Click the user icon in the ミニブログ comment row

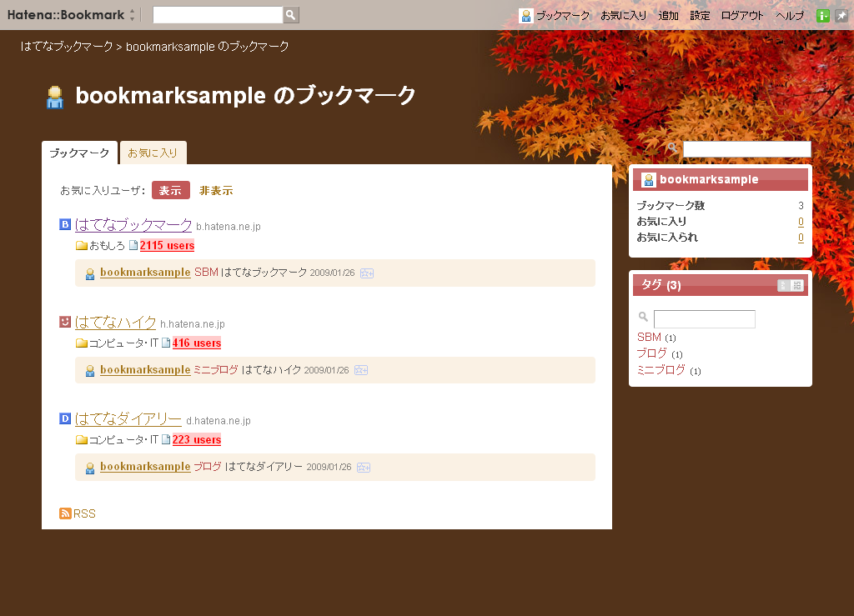point(90,372)
